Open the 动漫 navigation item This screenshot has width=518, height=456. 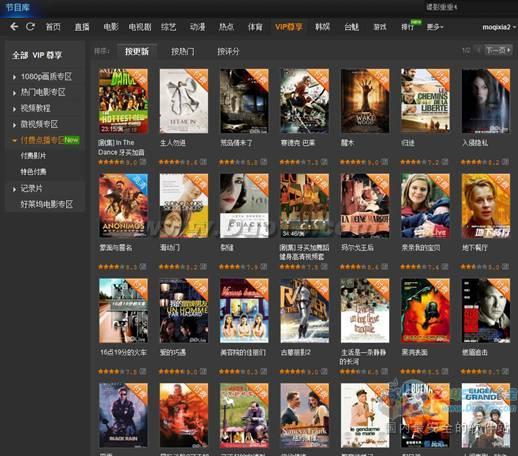click(197, 27)
